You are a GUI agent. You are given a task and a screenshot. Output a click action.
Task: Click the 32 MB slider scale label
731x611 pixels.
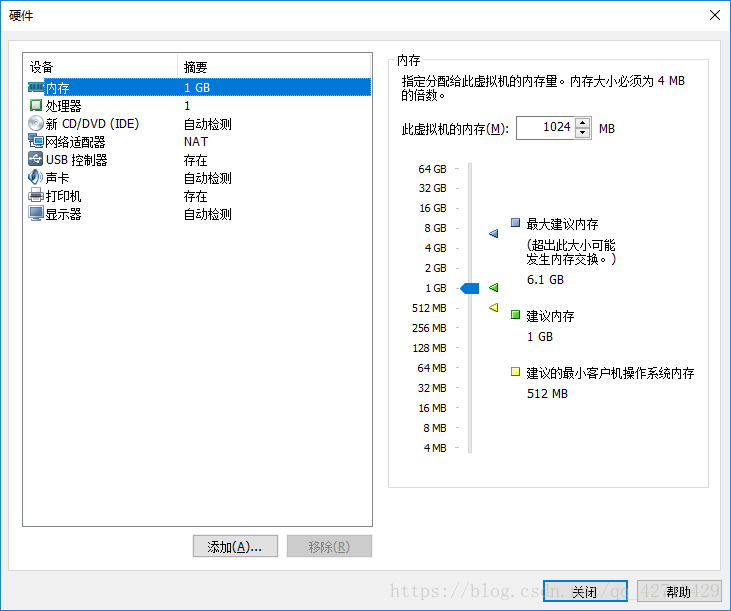(x=432, y=388)
